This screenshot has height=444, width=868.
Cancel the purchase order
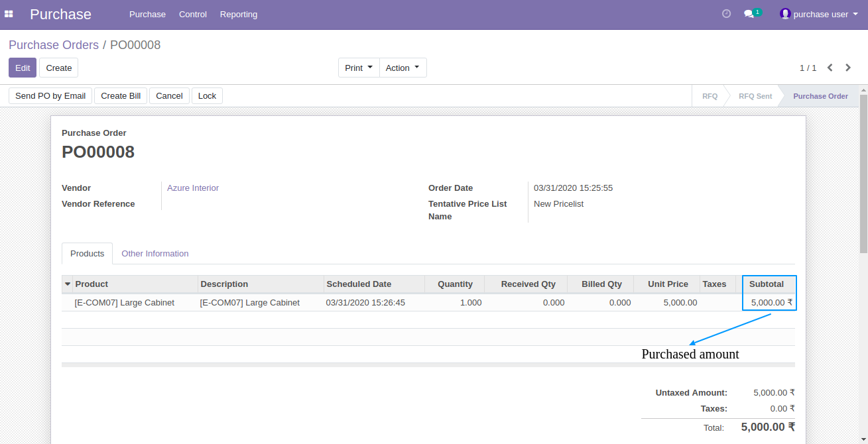tap(169, 95)
